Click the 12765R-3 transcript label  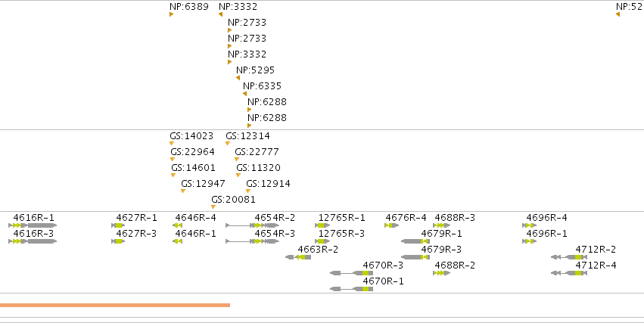pos(342,234)
